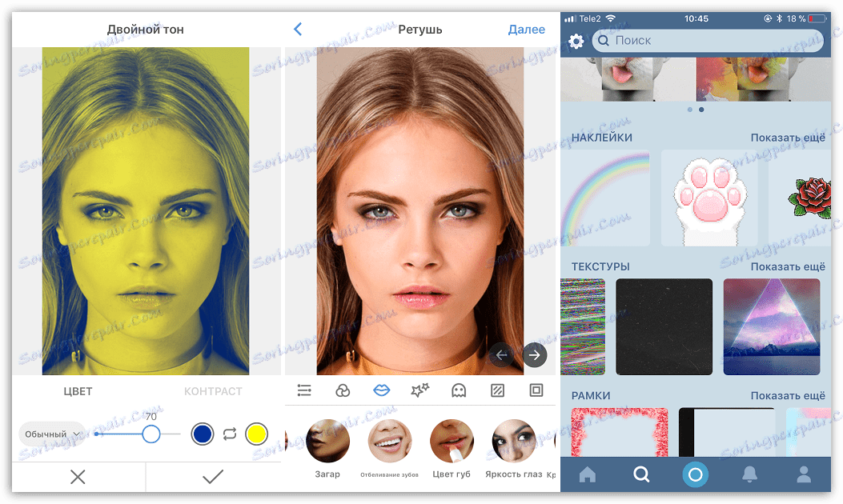Select the glitch lines texture
843x504 pixels.
(x=583, y=326)
